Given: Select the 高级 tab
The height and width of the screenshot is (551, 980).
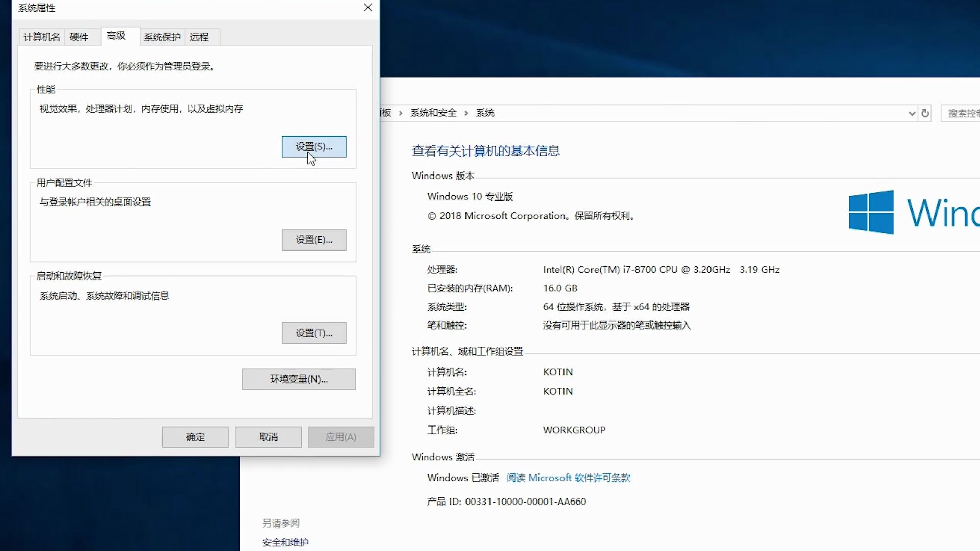Looking at the screenshot, I should coord(116,36).
